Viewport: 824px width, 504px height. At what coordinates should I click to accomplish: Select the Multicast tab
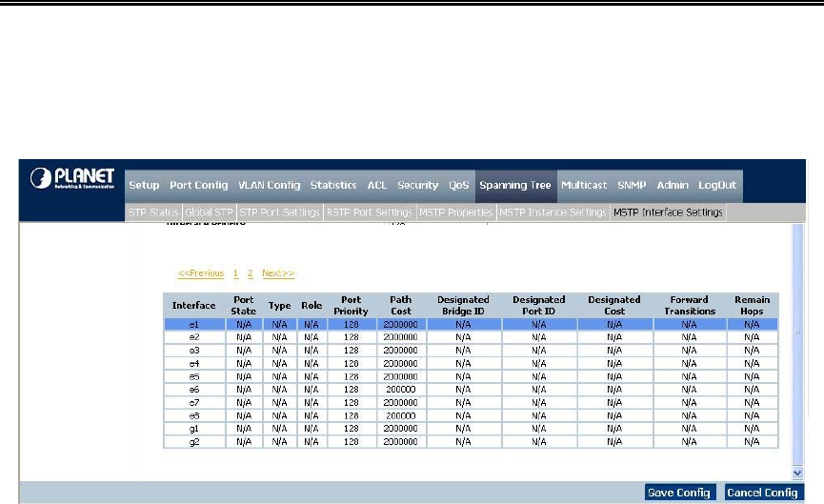tap(584, 185)
